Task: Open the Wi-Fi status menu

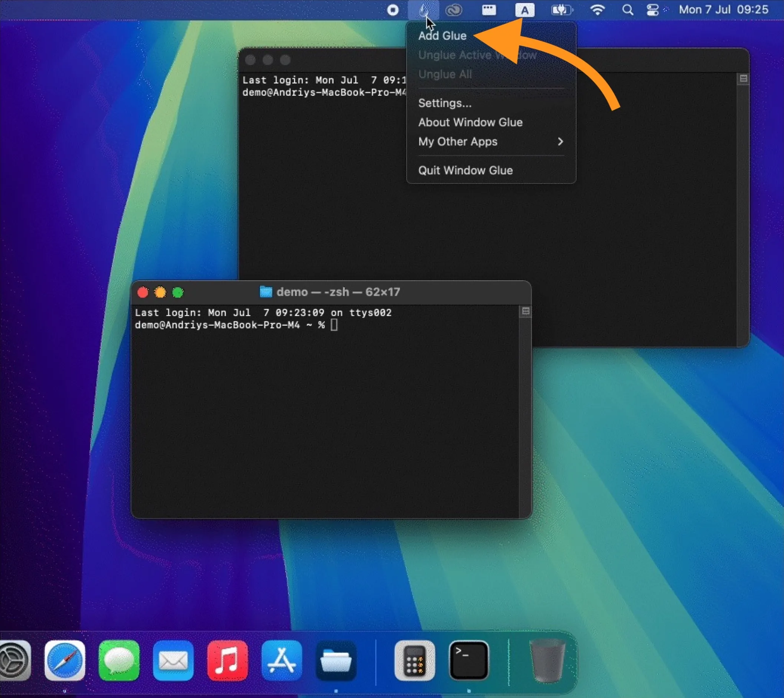Action: [x=597, y=10]
